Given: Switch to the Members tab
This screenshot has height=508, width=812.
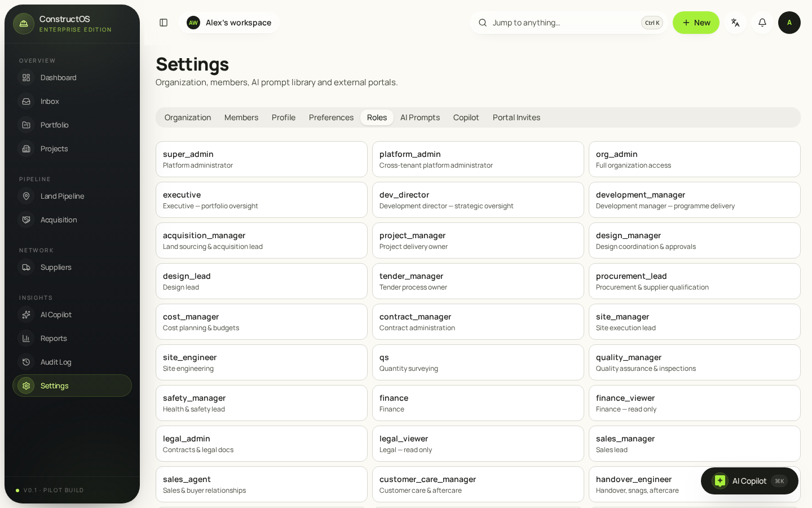Looking at the screenshot, I should point(241,117).
